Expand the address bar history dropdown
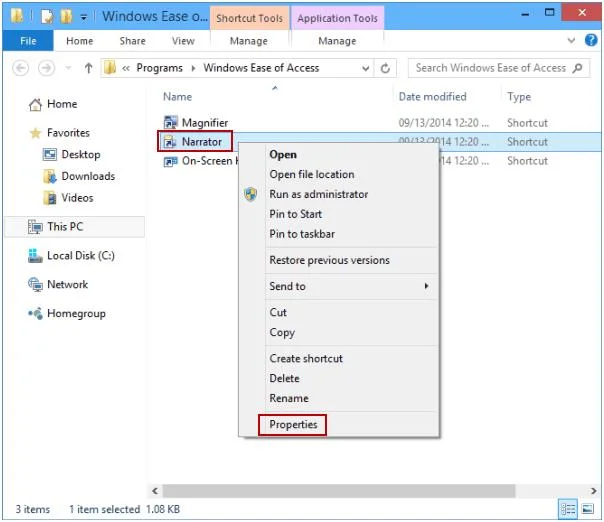The height and width of the screenshot is (522, 604). tap(366, 68)
